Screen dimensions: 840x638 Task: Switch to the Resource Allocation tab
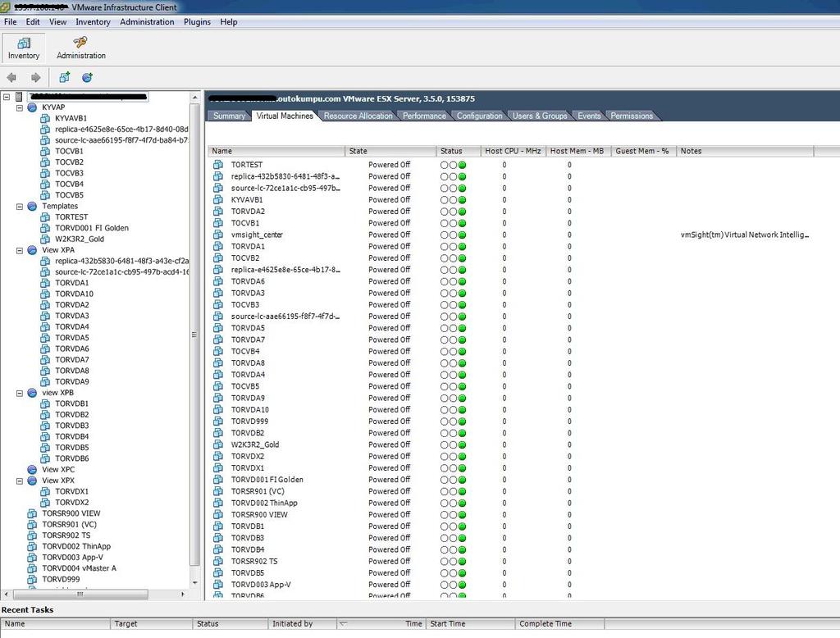tap(358, 116)
